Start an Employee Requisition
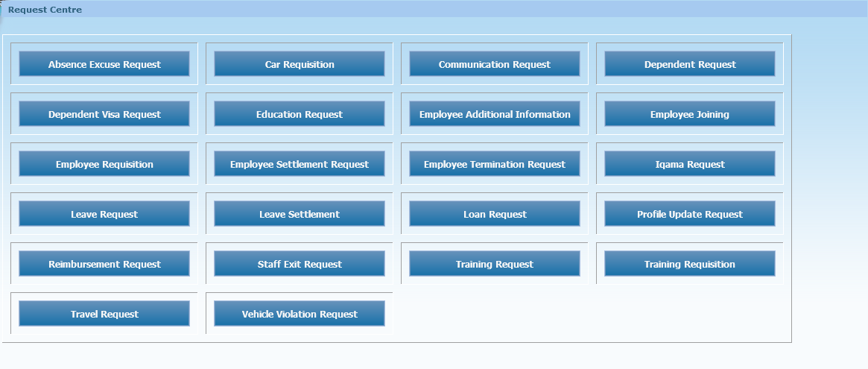Viewport: 868px width, 369px height. (x=104, y=164)
